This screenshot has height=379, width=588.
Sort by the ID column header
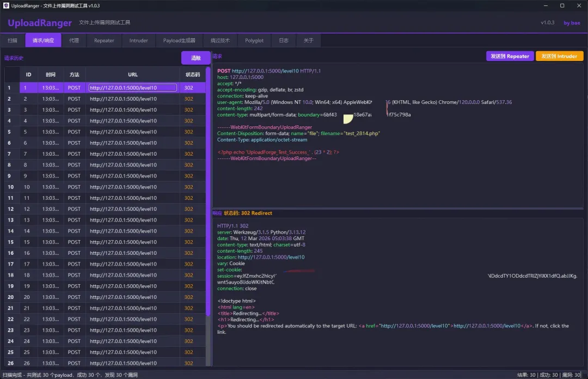coord(28,75)
